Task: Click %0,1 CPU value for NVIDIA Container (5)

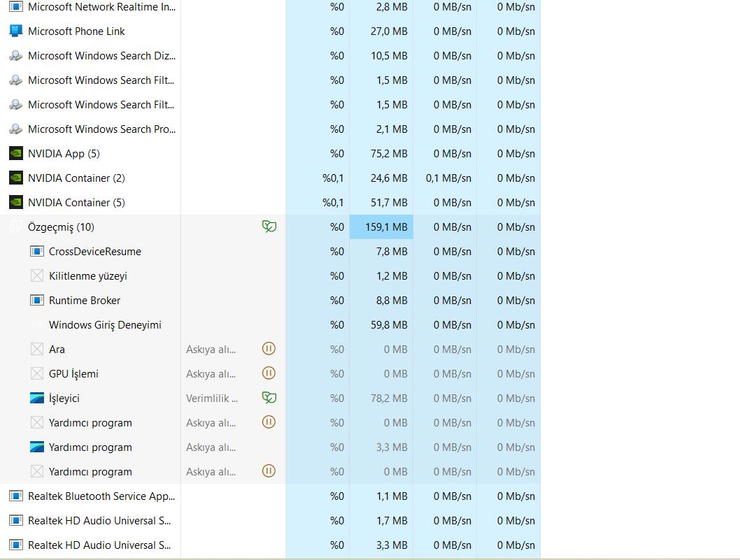Action: coord(333,202)
